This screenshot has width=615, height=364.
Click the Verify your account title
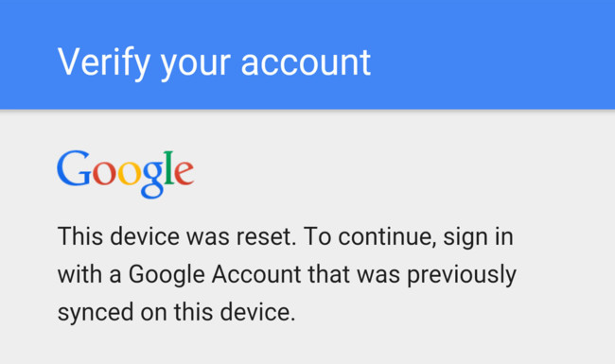(x=214, y=62)
